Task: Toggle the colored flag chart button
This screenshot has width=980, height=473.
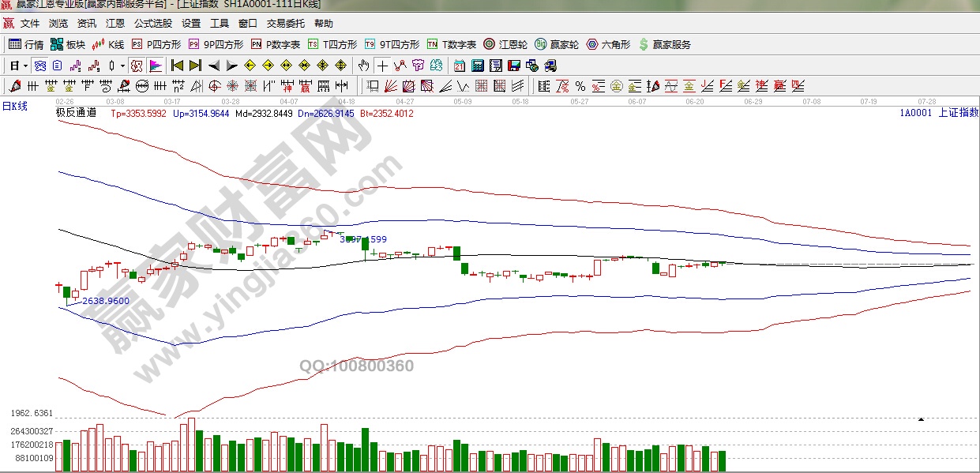Action: (156, 66)
